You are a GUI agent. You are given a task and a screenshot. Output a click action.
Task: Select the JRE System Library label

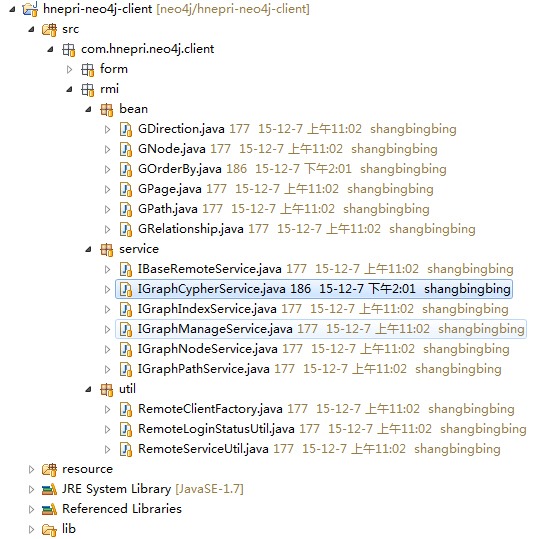[x=117, y=489]
